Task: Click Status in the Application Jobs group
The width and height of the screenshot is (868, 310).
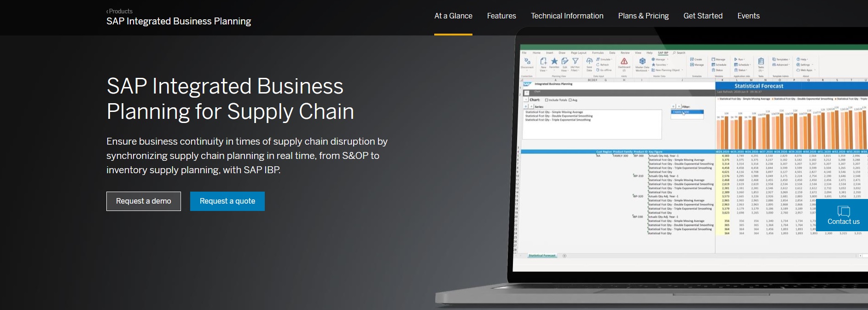Action: (740, 70)
